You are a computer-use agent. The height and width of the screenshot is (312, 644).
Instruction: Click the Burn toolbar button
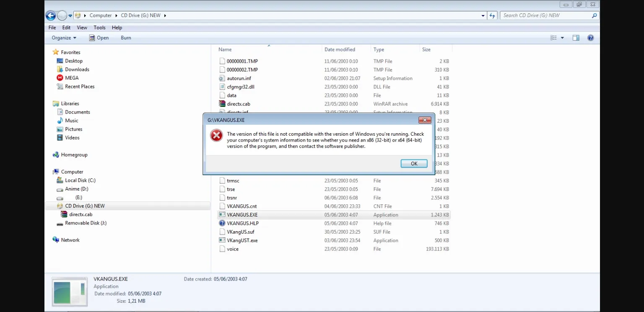pos(126,38)
